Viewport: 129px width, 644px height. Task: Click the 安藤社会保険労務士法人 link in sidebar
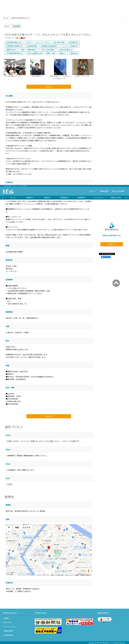[x=112, y=235]
